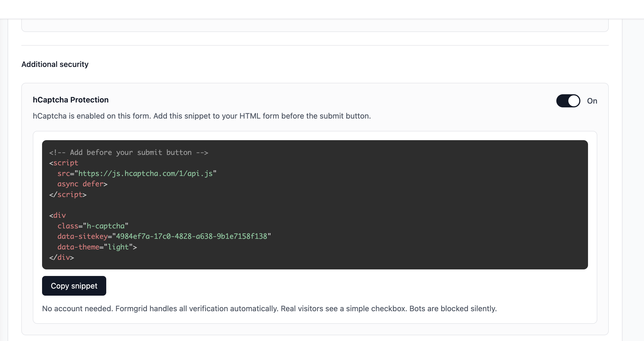644x341 pixels.
Task: Click the opening <script tag line
Action: click(x=64, y=163)
